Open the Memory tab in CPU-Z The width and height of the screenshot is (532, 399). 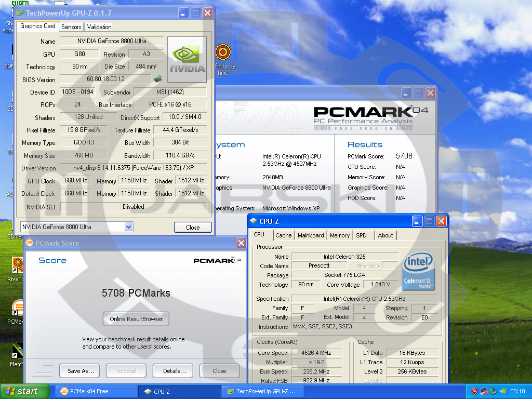tap(340, 235)
